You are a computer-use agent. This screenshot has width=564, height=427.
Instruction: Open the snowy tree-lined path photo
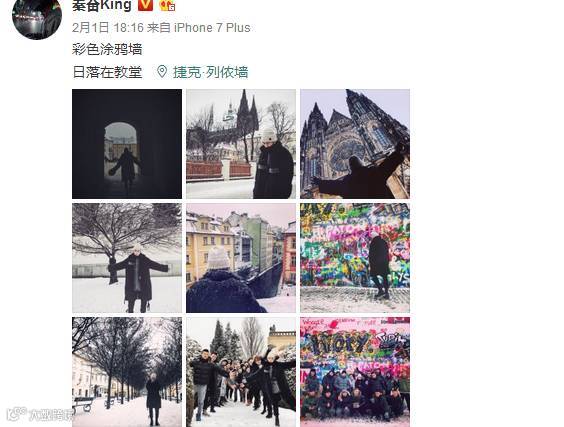(127, 372)
